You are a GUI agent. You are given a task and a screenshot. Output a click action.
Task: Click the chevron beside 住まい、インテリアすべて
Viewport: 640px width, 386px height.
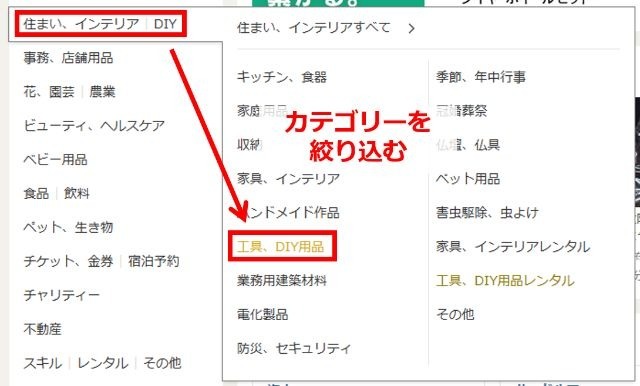(411, 29)
